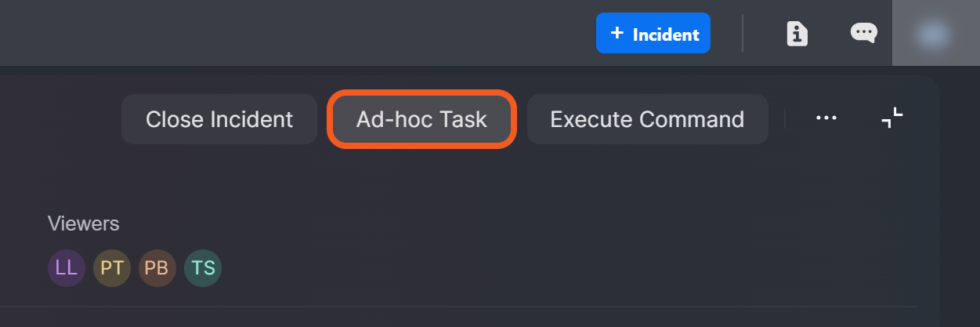Viewport: 980px width, 327px height.
Task: Click the PT viewer avatar
Action: (112, 268)
